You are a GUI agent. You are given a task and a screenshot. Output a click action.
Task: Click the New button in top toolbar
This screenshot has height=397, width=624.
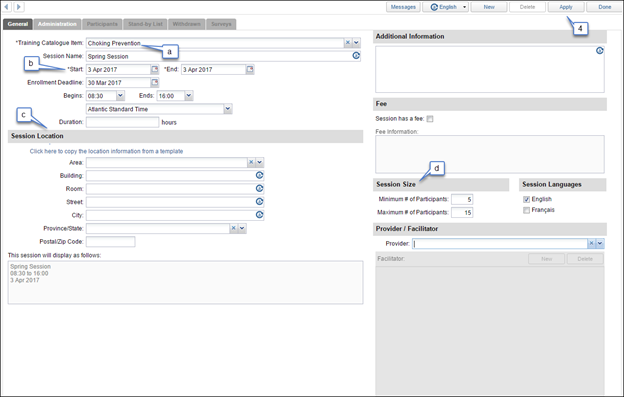tap(489, 7)
